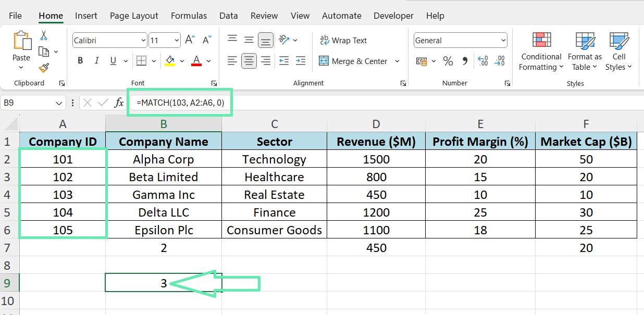Toggle Align Left

(x=232, y=61)
